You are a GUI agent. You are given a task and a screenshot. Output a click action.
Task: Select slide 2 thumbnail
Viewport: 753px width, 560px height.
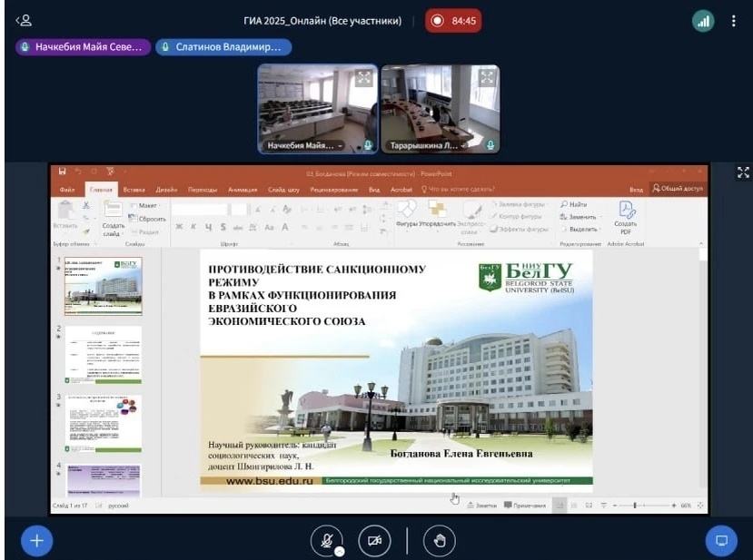tap(104, 355)
